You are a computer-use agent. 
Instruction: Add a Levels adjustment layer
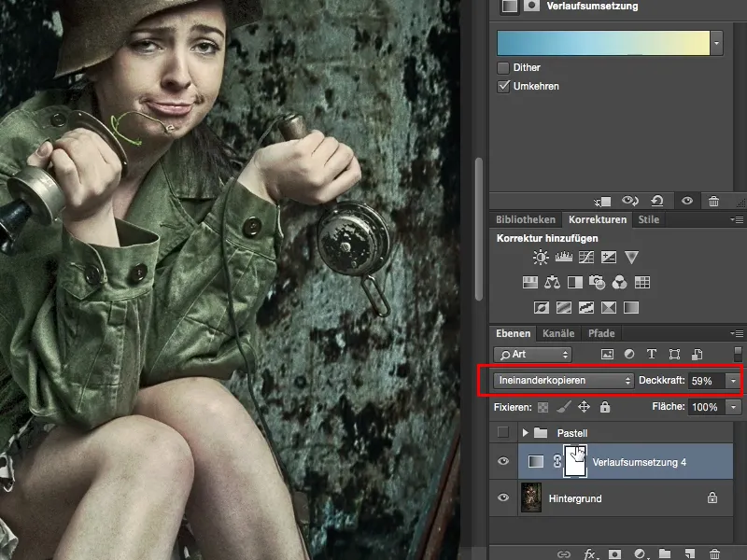tap(564, 257)
